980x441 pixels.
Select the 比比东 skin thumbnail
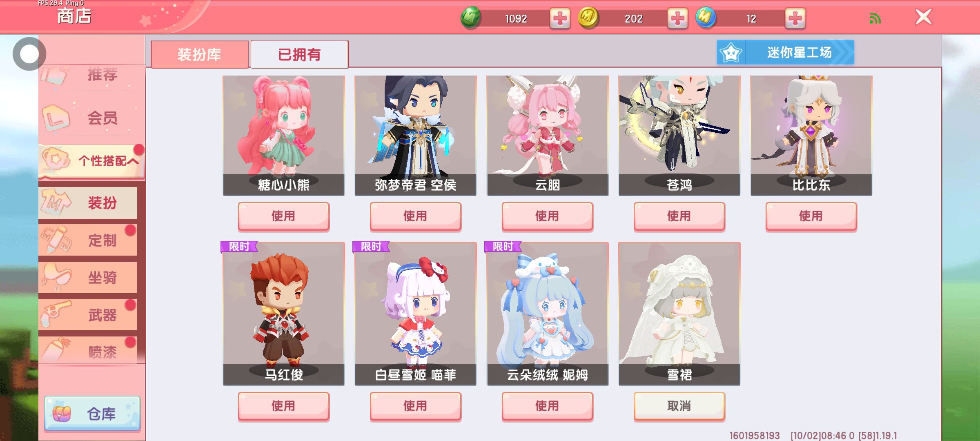pos(811,136)
